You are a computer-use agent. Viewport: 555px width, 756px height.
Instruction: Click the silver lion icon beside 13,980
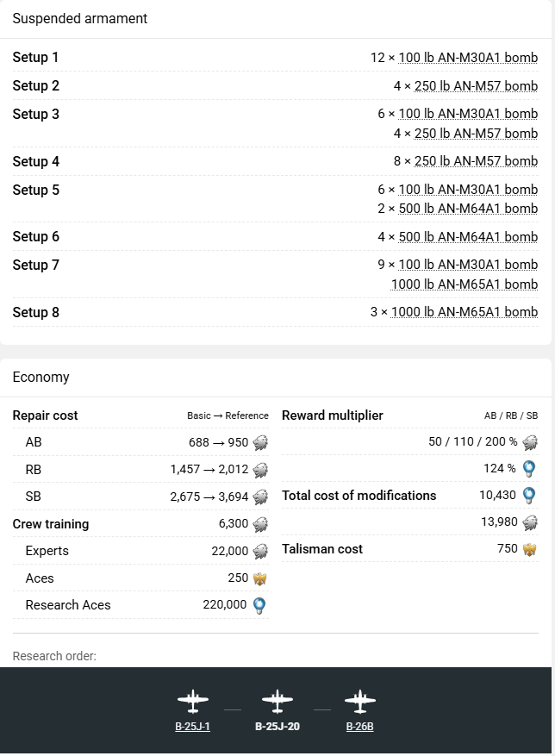529,522
